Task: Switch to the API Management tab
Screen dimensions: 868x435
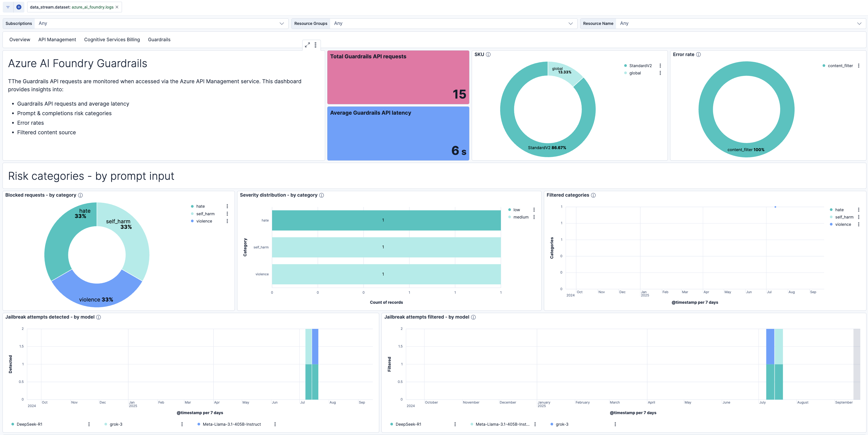Action: click(x=57, y=39)
